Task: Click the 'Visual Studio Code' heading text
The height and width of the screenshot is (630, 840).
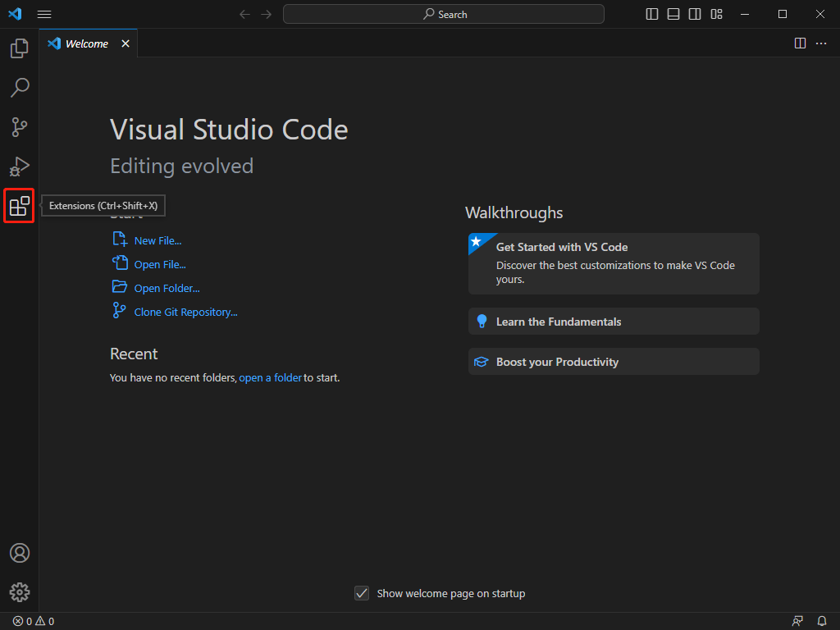Action: coord(229,130)
